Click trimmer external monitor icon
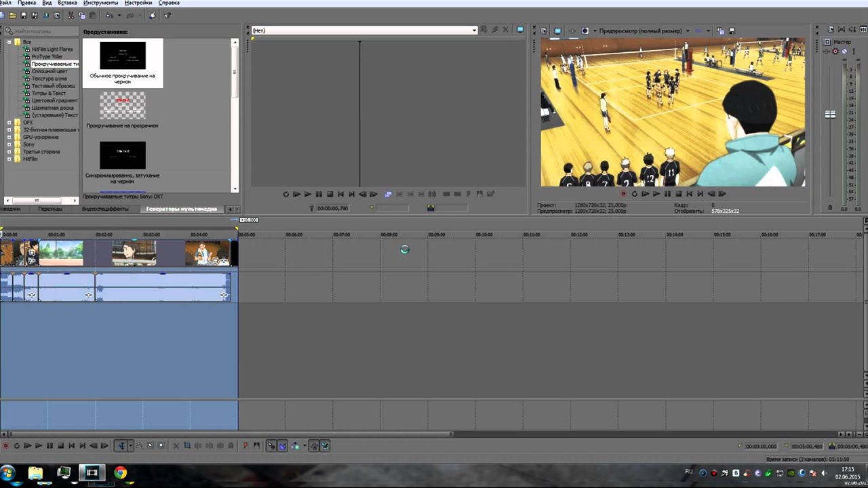The image size is (868, 488). (520, 30)
